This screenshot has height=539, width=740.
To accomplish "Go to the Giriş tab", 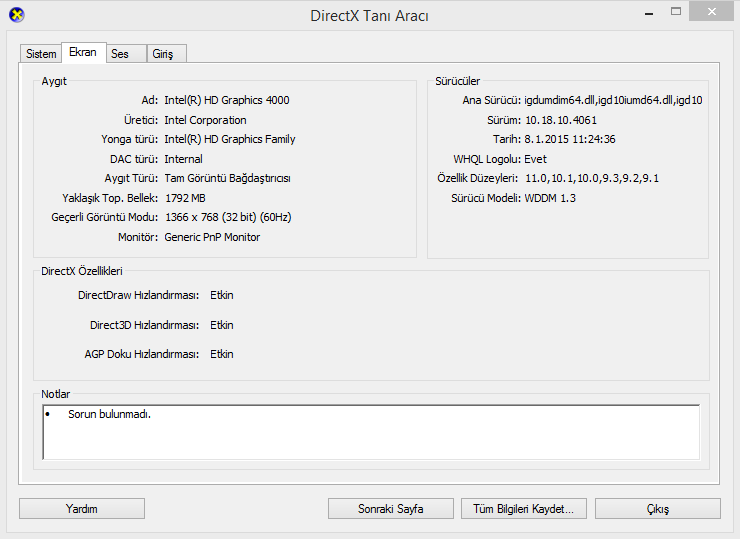I will [162, 54].
